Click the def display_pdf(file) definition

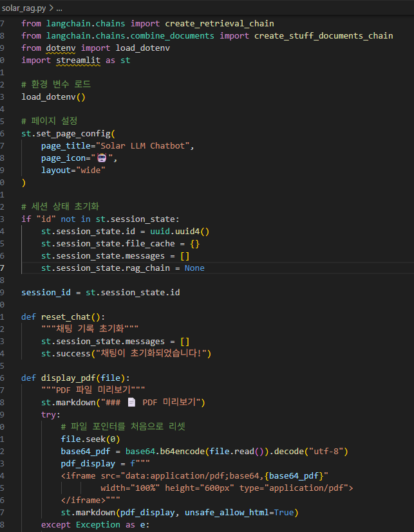75,378
